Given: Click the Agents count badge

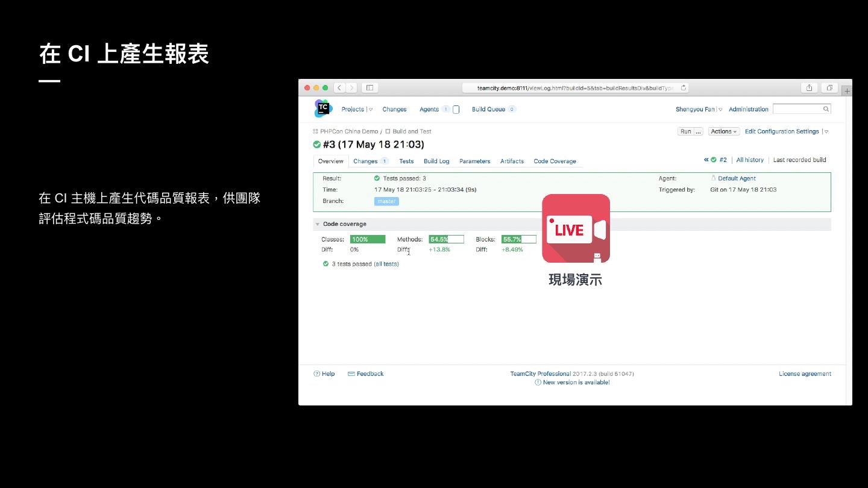Looking at the screenshot, I should (445, 110).
